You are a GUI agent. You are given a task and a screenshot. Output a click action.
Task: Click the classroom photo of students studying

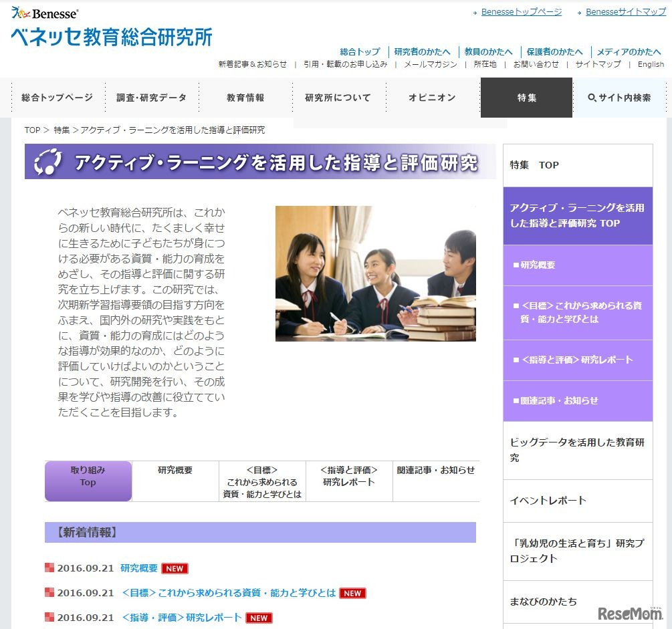tap(376, 274)
